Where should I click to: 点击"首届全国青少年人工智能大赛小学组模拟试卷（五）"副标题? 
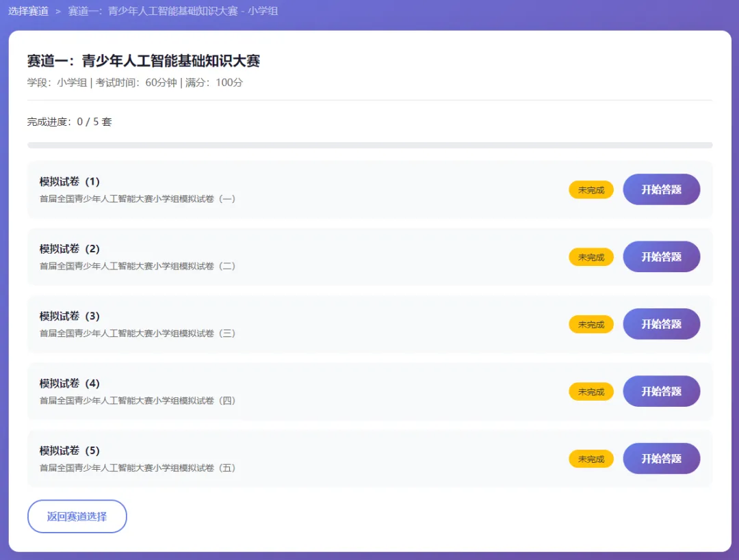[x=137, y=468]
